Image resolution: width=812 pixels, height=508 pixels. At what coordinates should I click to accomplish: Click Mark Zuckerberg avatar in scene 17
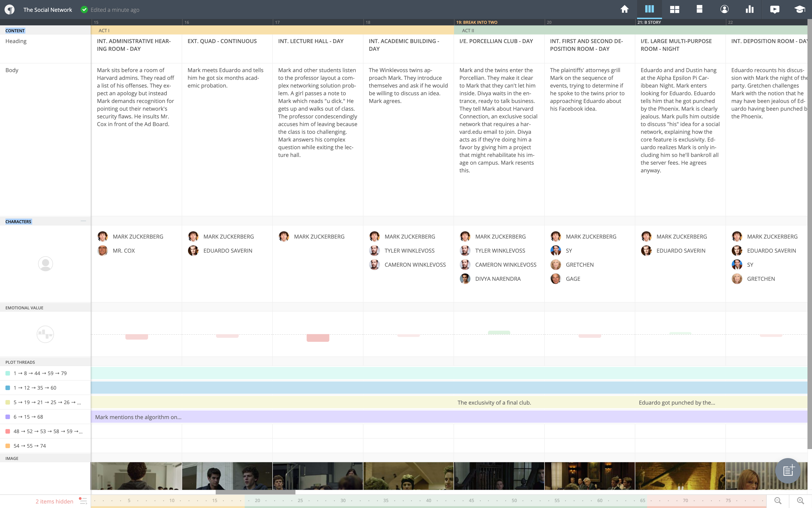click(x=284, y=237)
